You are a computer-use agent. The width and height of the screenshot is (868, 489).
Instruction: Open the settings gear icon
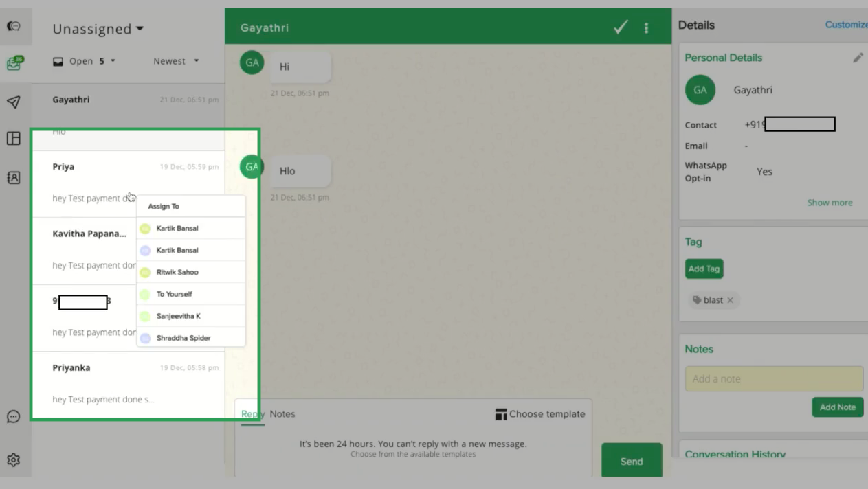(14, 459)
